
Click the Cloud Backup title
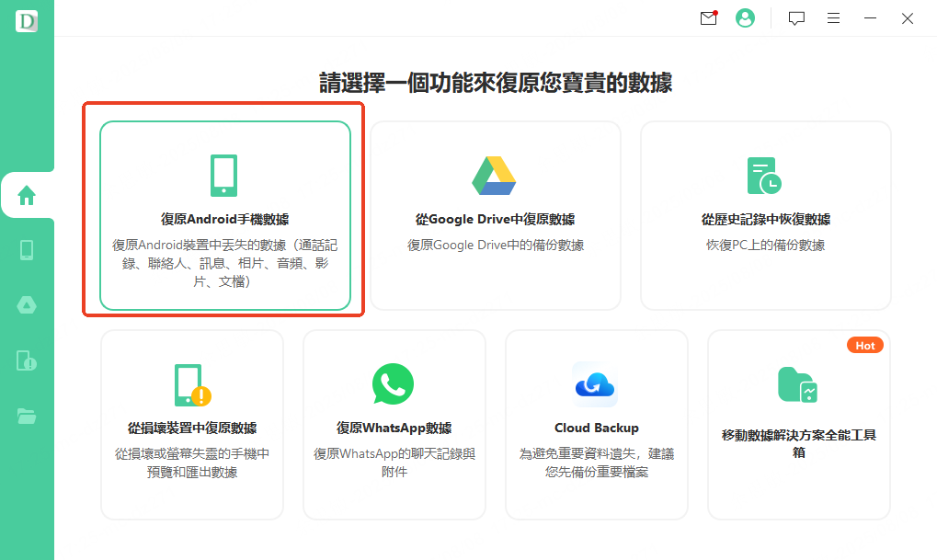(x=597, y=428)
